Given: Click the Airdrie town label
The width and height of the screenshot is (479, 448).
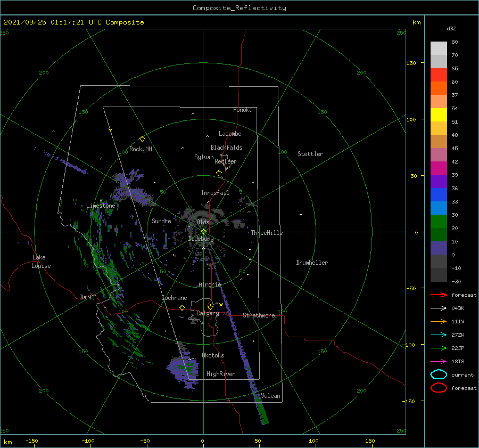Looking at the screenshot, I should click(210, 284).
